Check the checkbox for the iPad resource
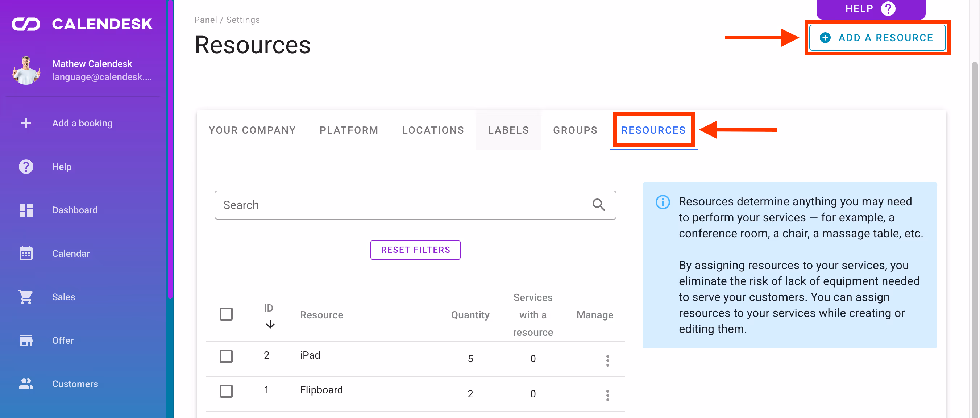Screen dimensions: 980x418 click(x=226, y=357)
